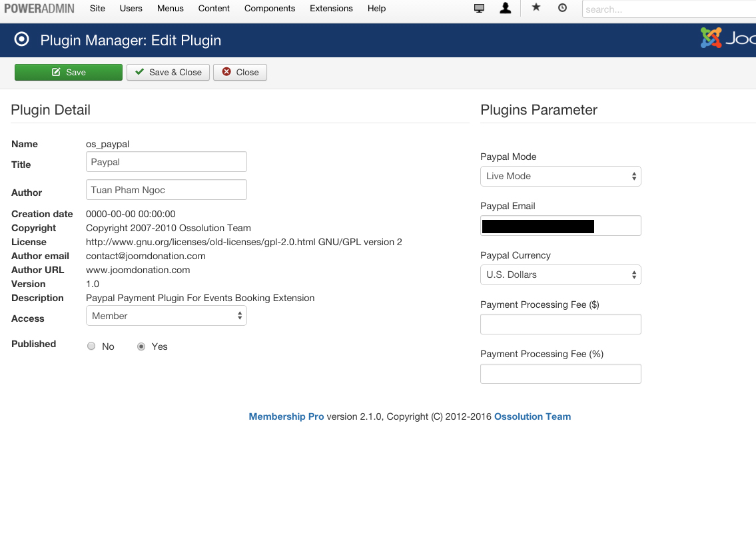This screenshot has height=541, width=756.
Task: Click the creation date value 0000-00-00 00:00:00
Action: point(131,214)
